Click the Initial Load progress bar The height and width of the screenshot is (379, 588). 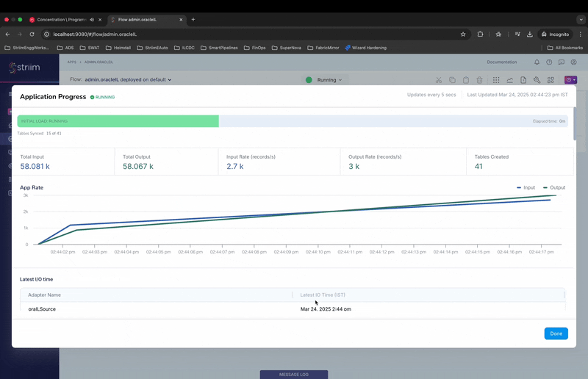pyautogui.click(x=293, y=121)
